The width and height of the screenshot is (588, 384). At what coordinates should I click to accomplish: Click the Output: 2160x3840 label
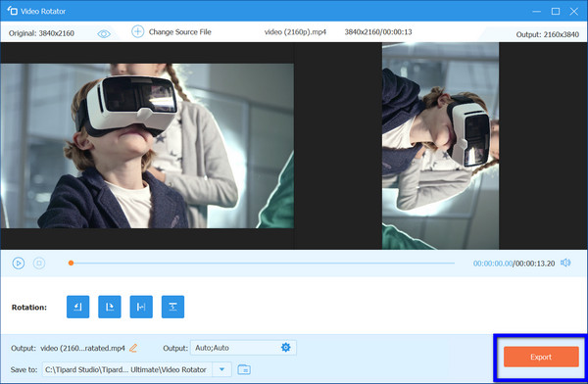point(548,34)
